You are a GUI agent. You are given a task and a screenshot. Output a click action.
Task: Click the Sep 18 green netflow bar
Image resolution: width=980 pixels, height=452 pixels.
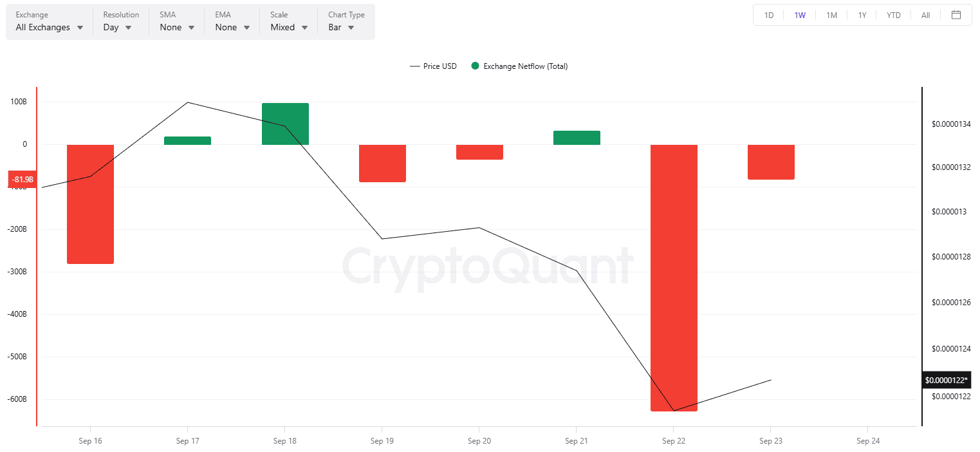285,124
